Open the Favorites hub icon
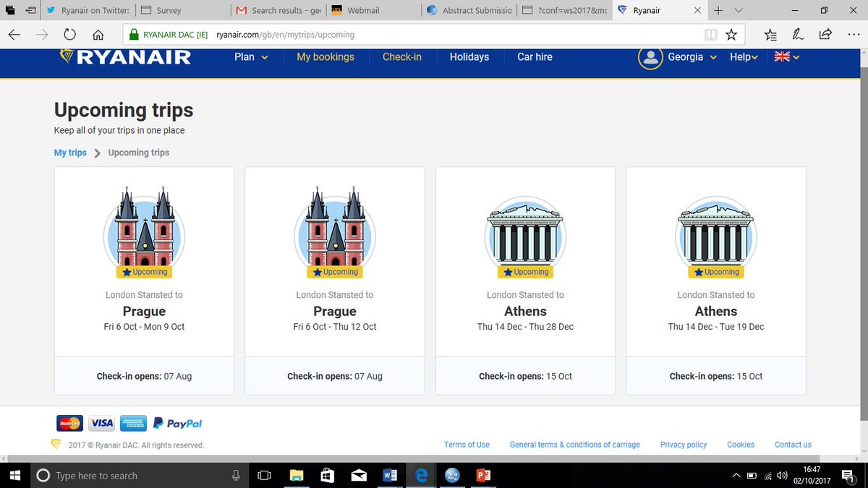This screenshot has height=488, width=868. coord(770,35)
